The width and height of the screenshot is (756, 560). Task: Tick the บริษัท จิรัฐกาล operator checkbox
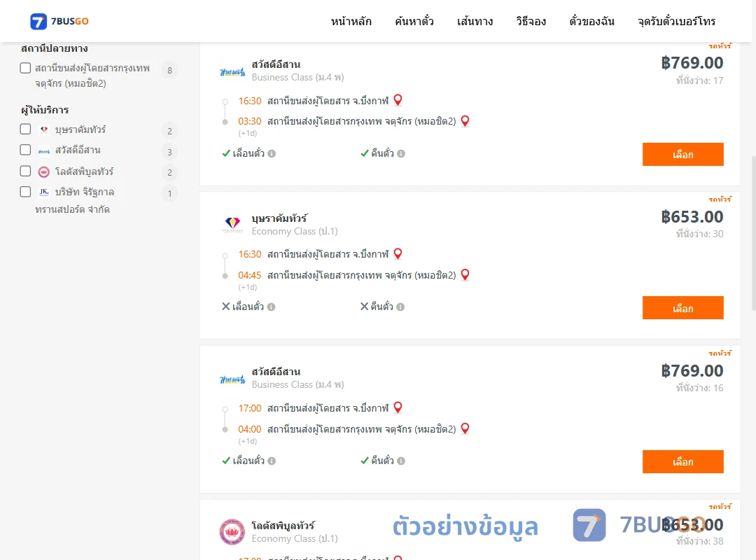26,192
